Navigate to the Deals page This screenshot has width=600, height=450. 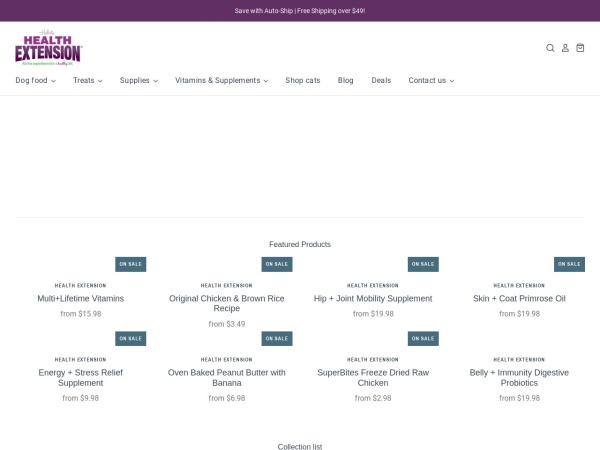(x=381, y=80)
